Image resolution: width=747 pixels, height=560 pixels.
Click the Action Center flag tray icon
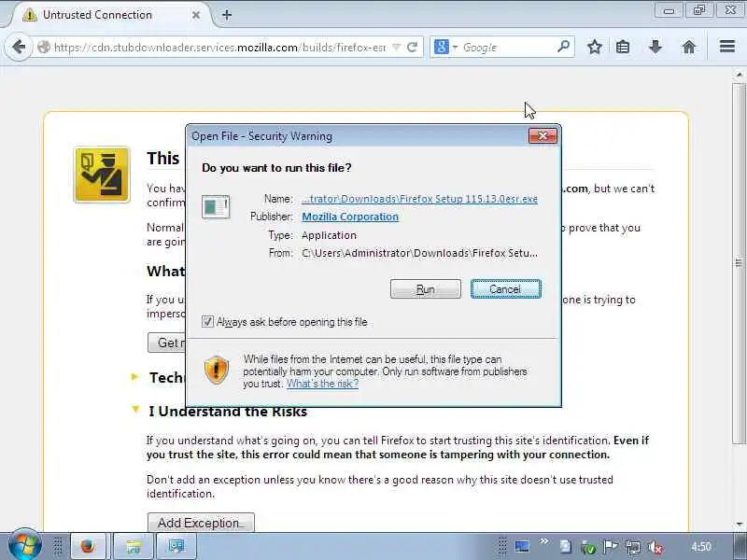[610, 547]
